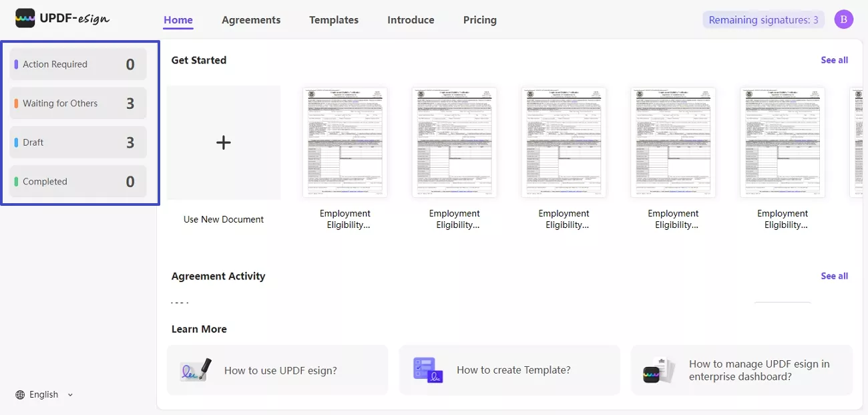Open the second Employment Eligibility template thumbnail
The height and width of the screenshot is (415, 868).
(455, 142)
